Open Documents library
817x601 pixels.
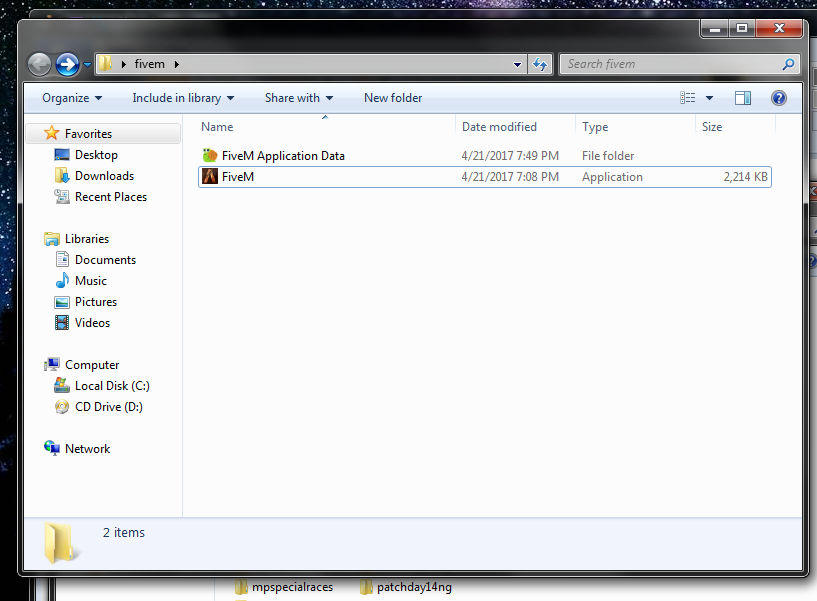pyautogui.click(x=105, y=260)
